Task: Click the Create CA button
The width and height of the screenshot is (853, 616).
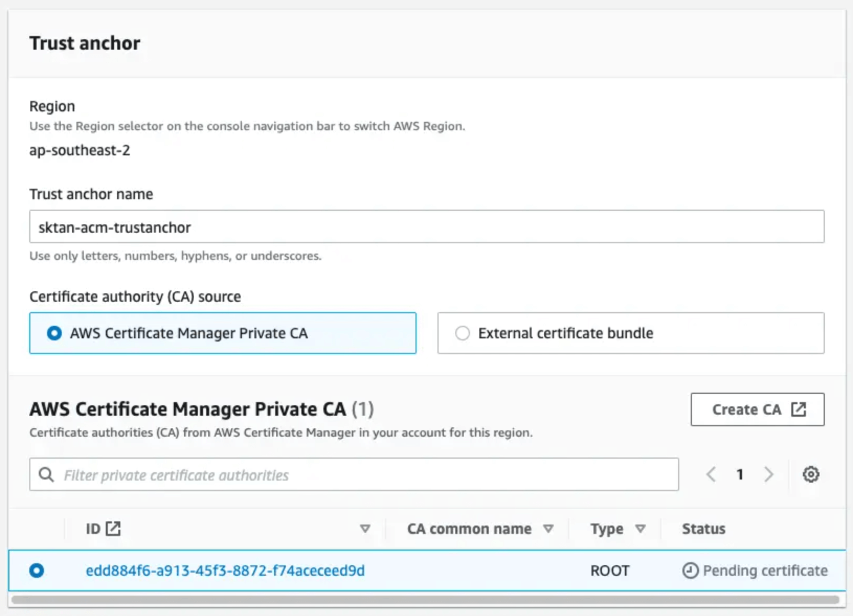Action: [757, 409]
